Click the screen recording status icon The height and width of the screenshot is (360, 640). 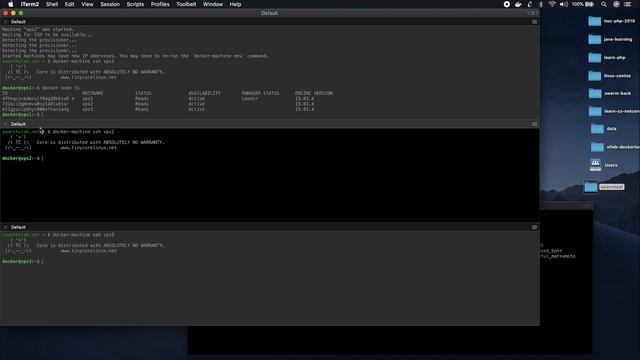tap(507, 4)
